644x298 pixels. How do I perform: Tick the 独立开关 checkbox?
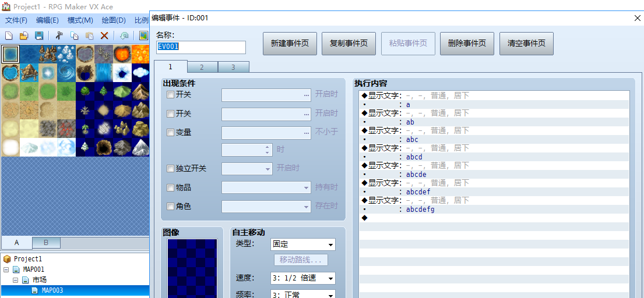point(170,168)
